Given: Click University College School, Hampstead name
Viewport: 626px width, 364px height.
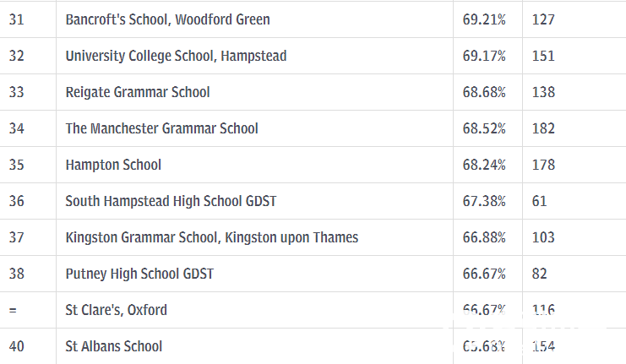Looking at the screenshot, I should (176, 56).
